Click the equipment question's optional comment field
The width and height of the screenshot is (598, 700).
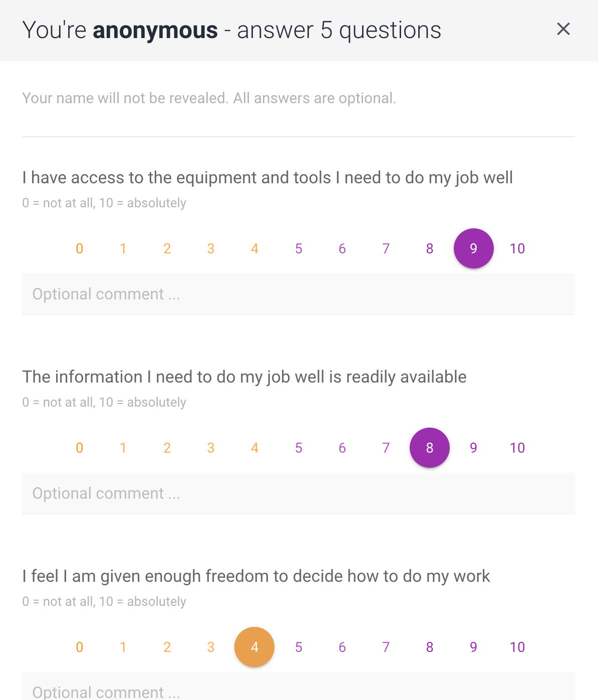tap(298, 294)
